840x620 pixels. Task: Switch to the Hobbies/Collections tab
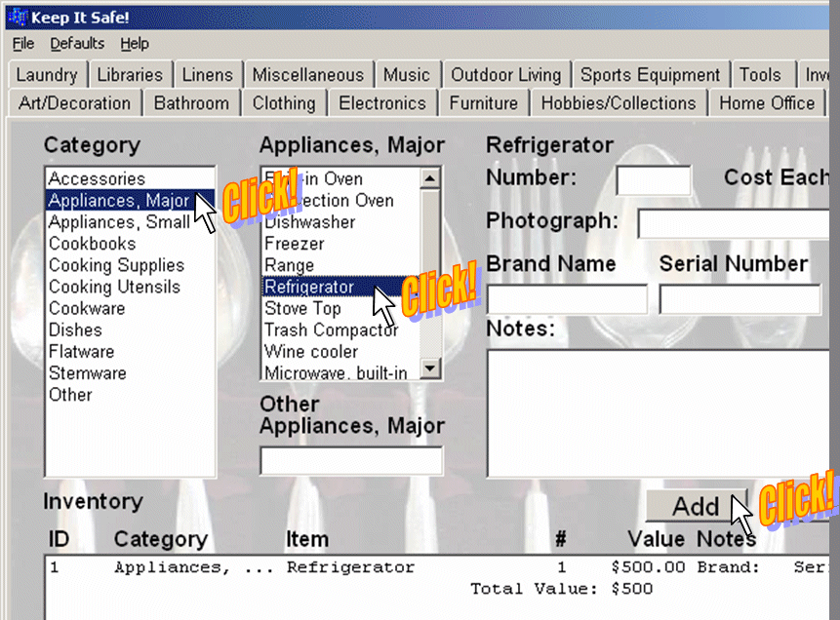coord(619,103)
